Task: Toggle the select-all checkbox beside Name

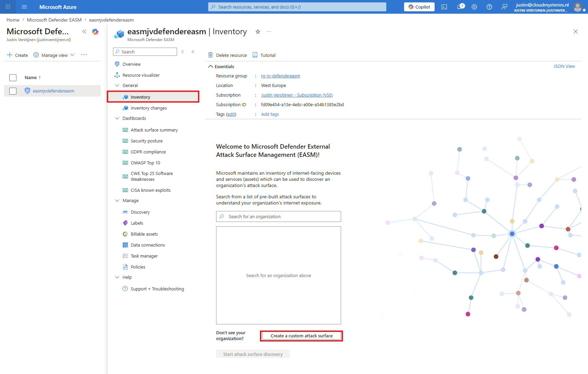Action: (13, 78)
